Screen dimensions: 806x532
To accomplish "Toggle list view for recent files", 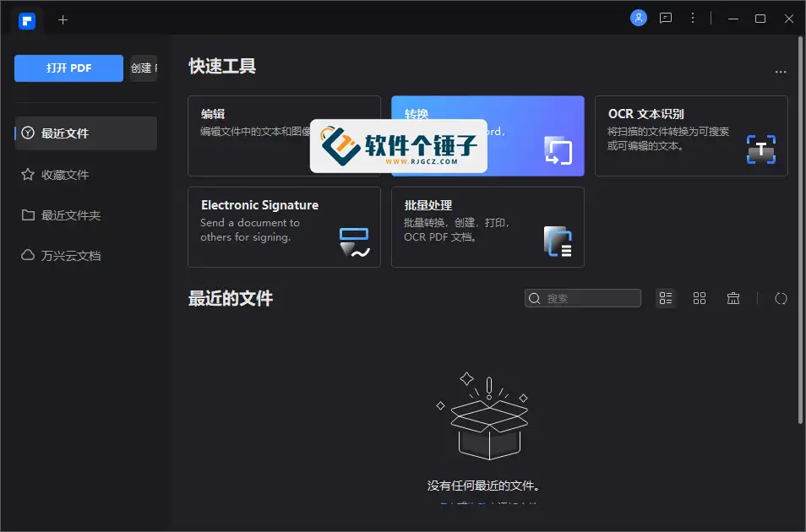I will (665, 297).
